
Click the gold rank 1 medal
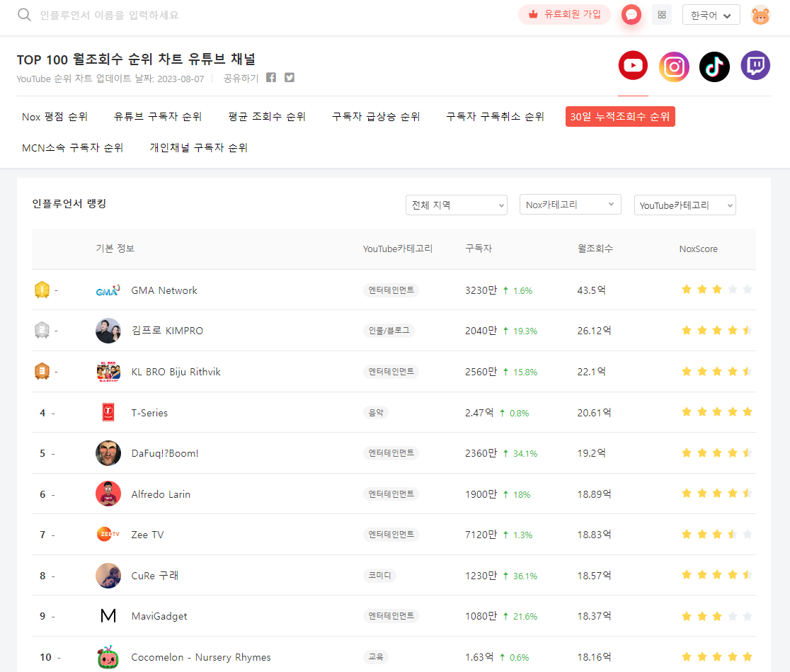[42, 290]
